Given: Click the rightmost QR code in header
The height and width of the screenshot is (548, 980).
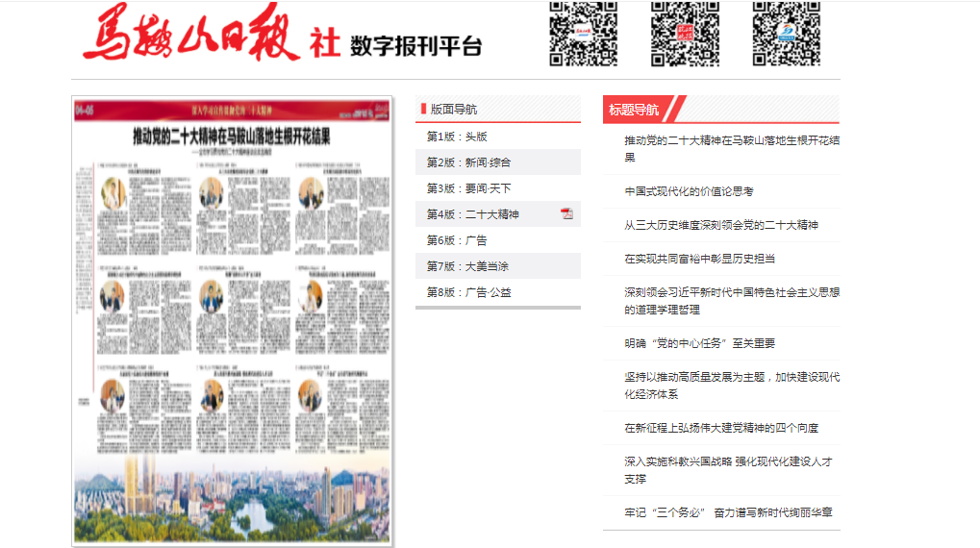Looking at the screenshot, I should 786,34.
